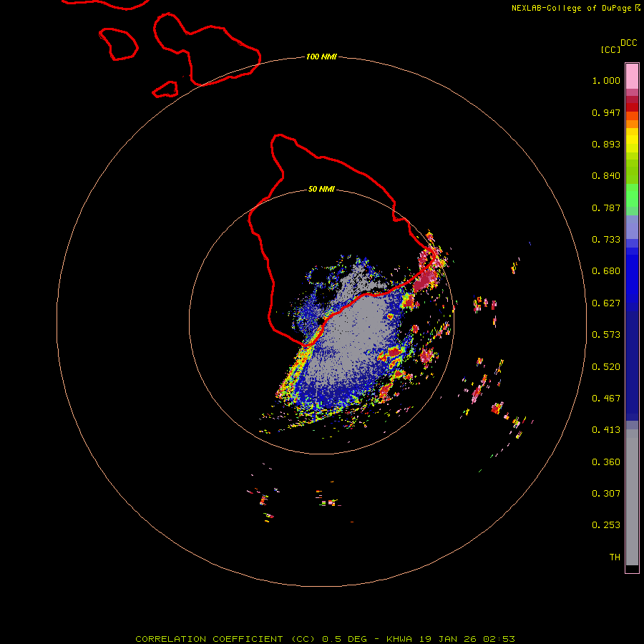Screen dimensions: 644x644
Task: Click the 0.520 scale value
Action: (x=606, y=367)
